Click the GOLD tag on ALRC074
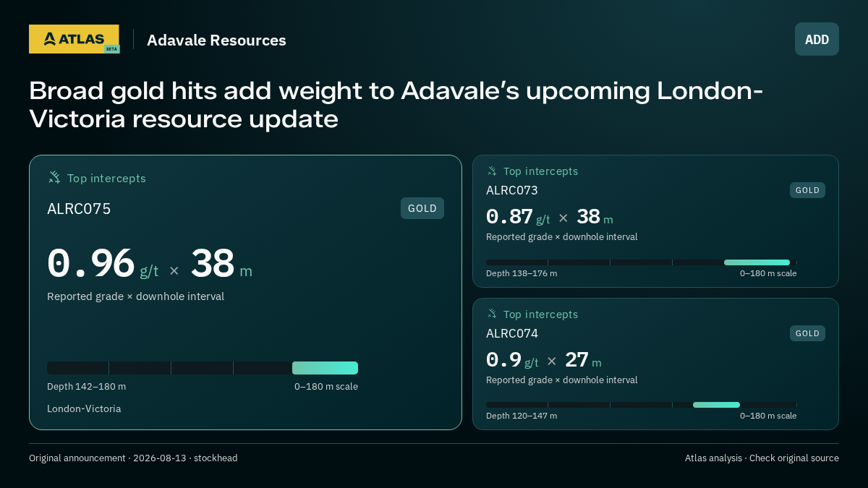 tap(807, 333)
